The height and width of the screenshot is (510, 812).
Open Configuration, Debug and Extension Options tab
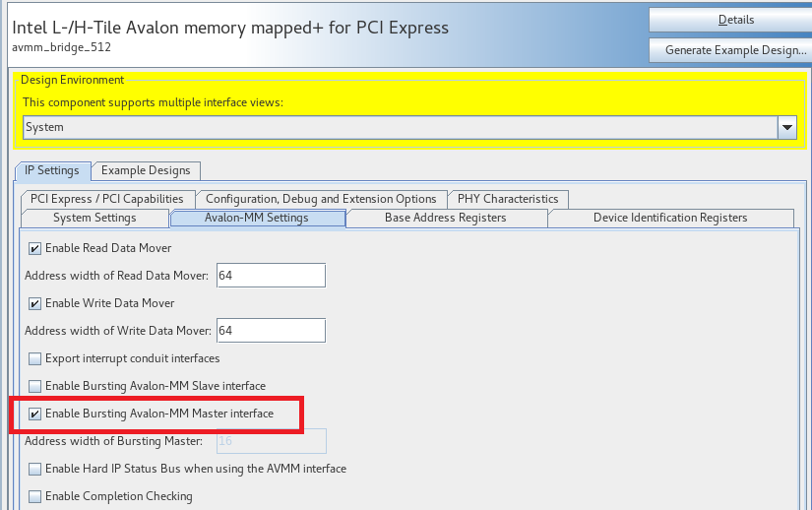[321, 199]
